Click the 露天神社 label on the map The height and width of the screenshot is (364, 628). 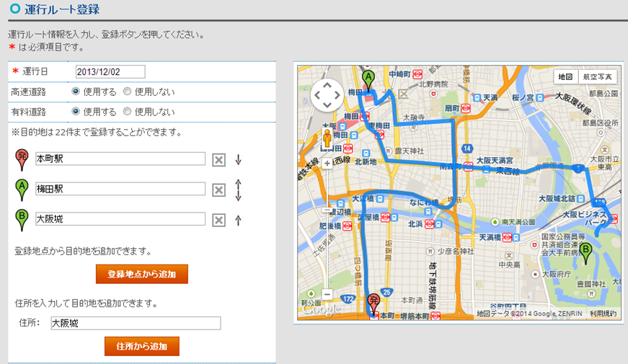point(409,151)
